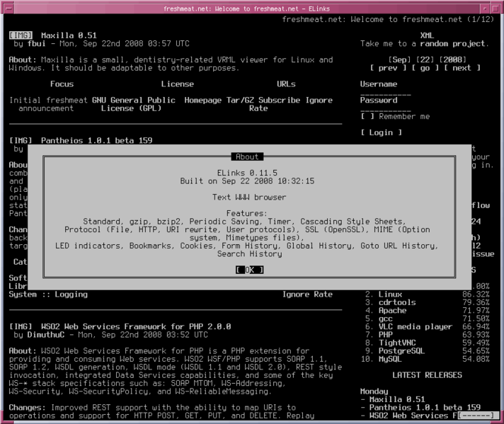Click the LATEST RELEASES heading

point(427,375)
